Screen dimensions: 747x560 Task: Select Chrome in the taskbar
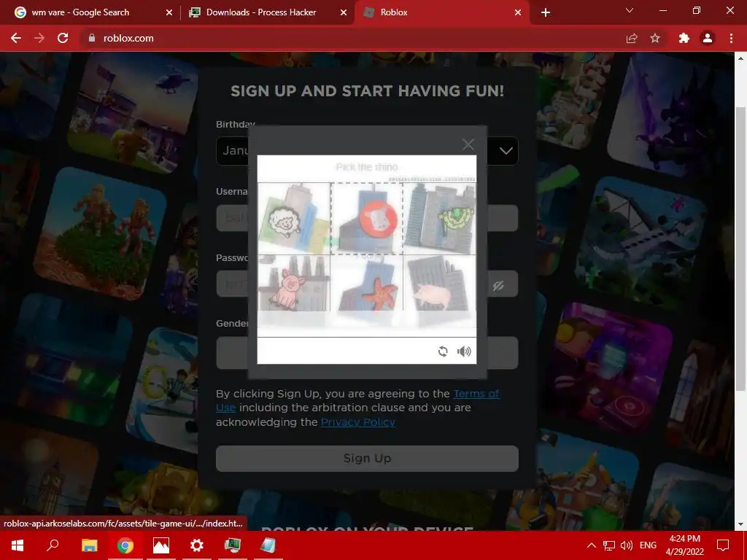point(125,545)
